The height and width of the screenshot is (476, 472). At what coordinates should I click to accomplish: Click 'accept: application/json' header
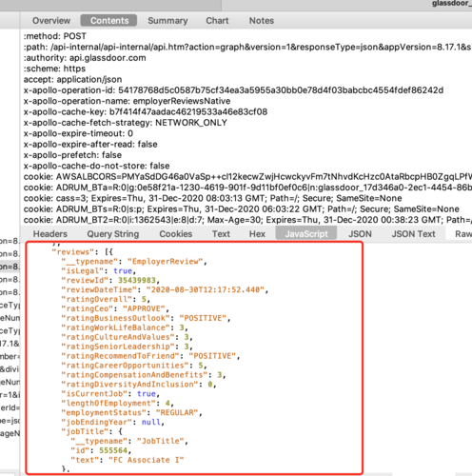[72, 79]
